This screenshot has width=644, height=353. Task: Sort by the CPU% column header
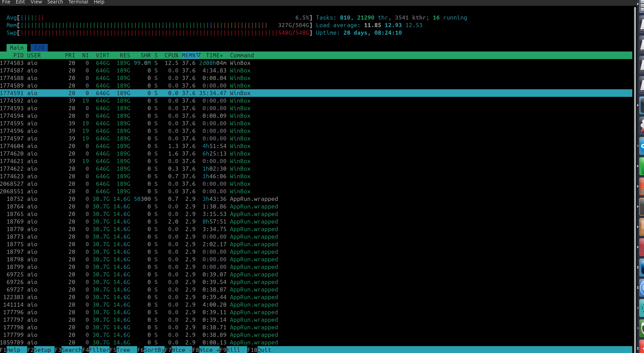point(171,55)
